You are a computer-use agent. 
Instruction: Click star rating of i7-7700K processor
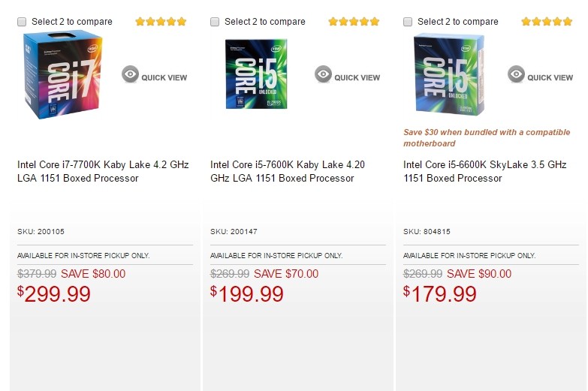161,22
